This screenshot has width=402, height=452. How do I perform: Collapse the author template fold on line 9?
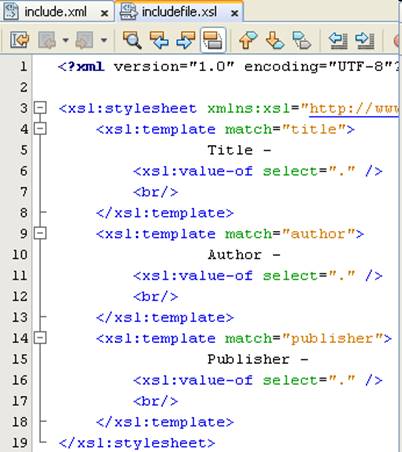pyautogui.click(x=40, y=233)
